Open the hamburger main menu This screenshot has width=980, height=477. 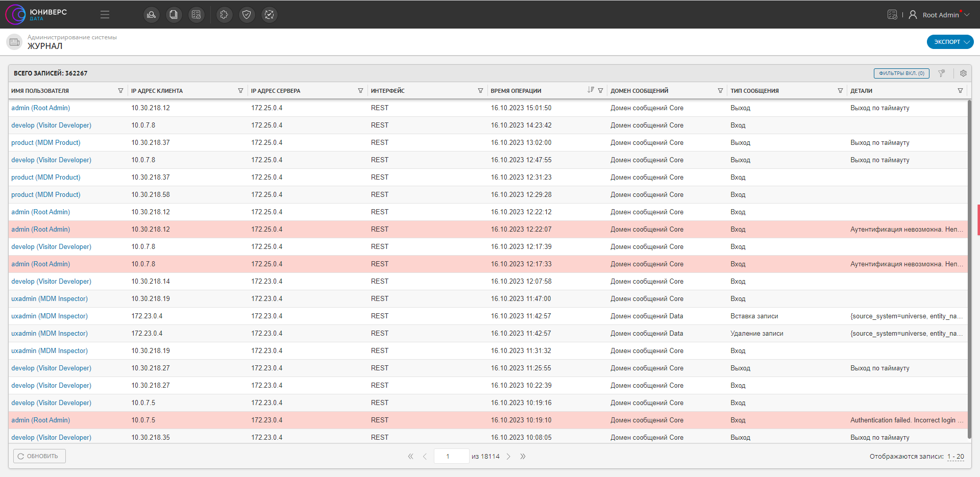tap(105, 15)
